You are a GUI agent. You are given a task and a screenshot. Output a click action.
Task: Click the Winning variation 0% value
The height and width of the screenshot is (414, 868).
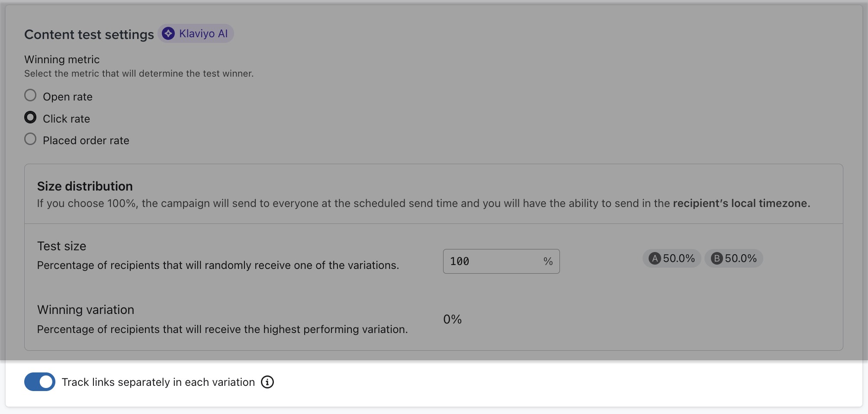[452, 319]
